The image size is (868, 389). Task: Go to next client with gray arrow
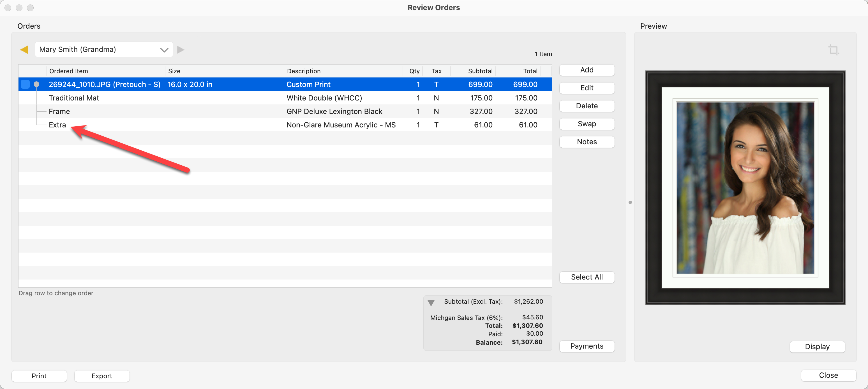point(181,50)
